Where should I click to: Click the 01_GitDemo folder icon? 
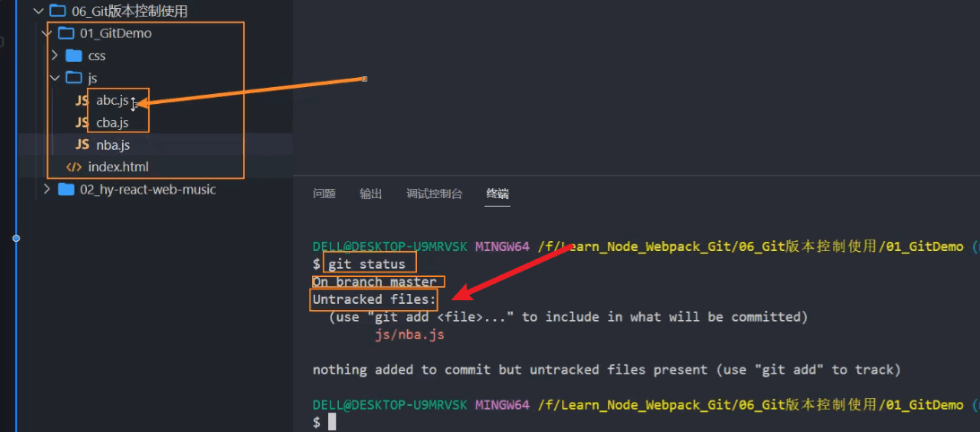tap(65, 33)
